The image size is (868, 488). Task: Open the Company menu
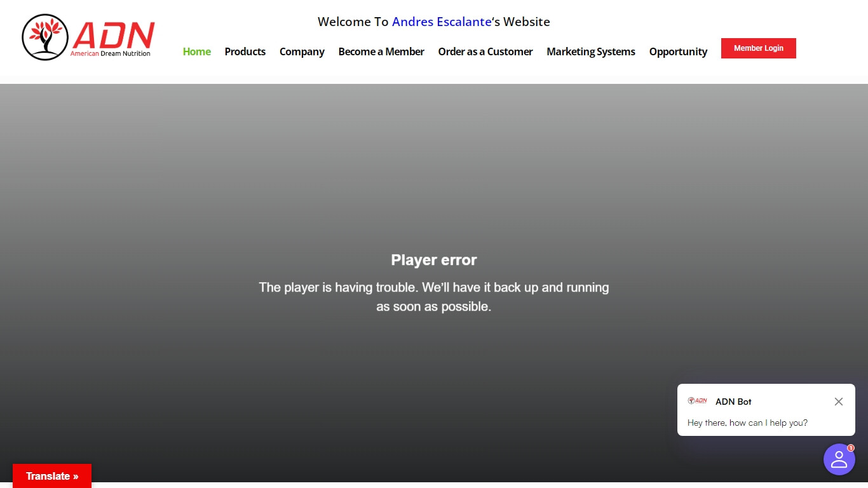[x=302, y=51]
